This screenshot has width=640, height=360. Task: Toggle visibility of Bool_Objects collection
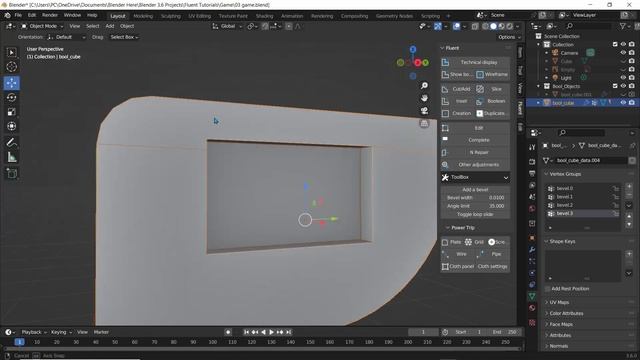(x=623, y=86)
